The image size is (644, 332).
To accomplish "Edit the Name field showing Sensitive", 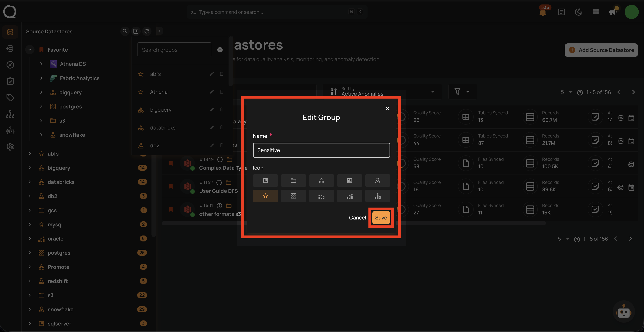I will 321,150.
